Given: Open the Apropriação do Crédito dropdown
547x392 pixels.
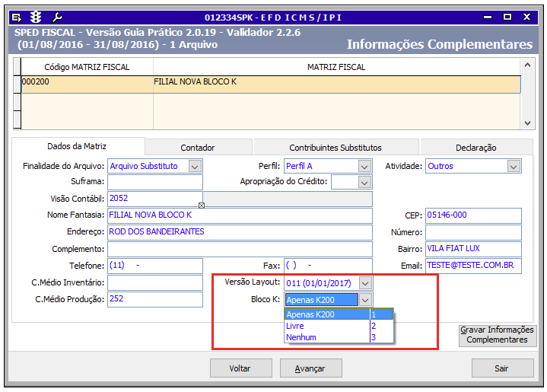Looking at the screenshot, I should point(364,182).
